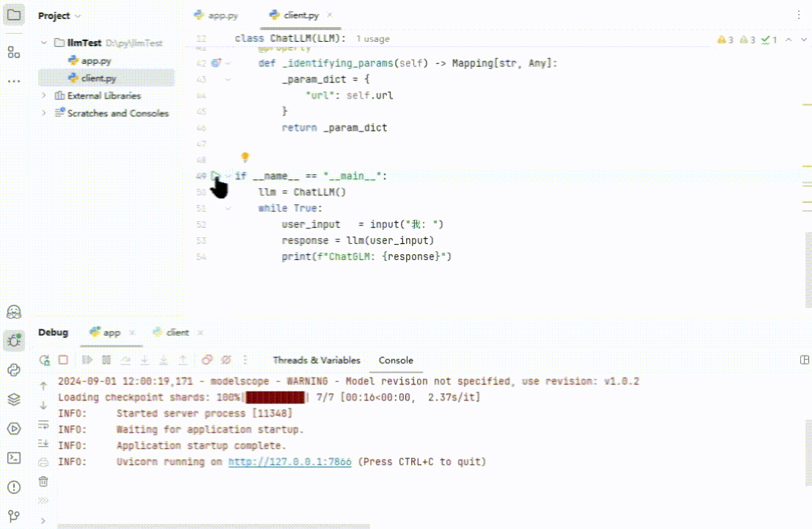The height and width of the screenshot is (529, 812).
Task: Open the Console tab
Action: pos(396,360)
